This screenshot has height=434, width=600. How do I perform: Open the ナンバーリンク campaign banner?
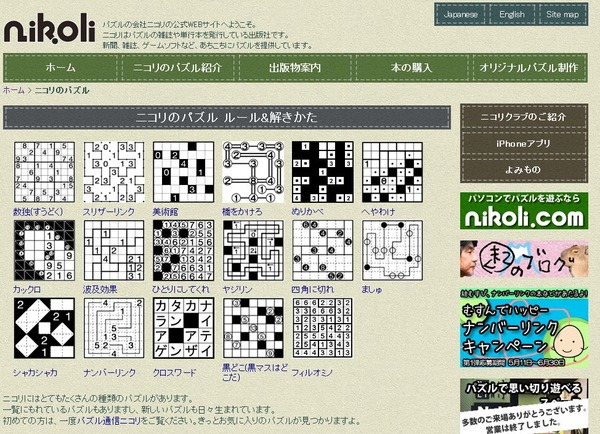524,328
